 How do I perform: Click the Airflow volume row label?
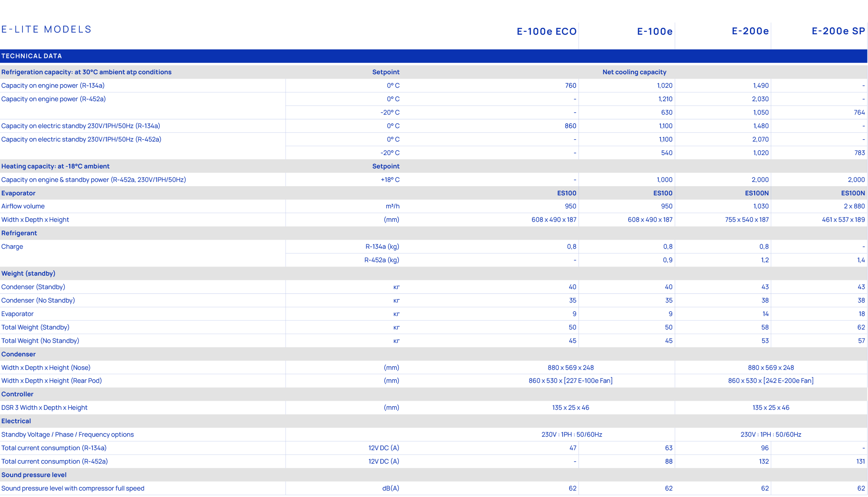pos(23,206)
